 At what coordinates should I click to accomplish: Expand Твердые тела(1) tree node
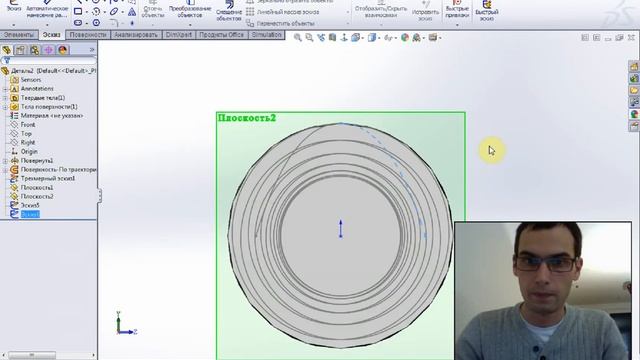[x=5, y=98]
